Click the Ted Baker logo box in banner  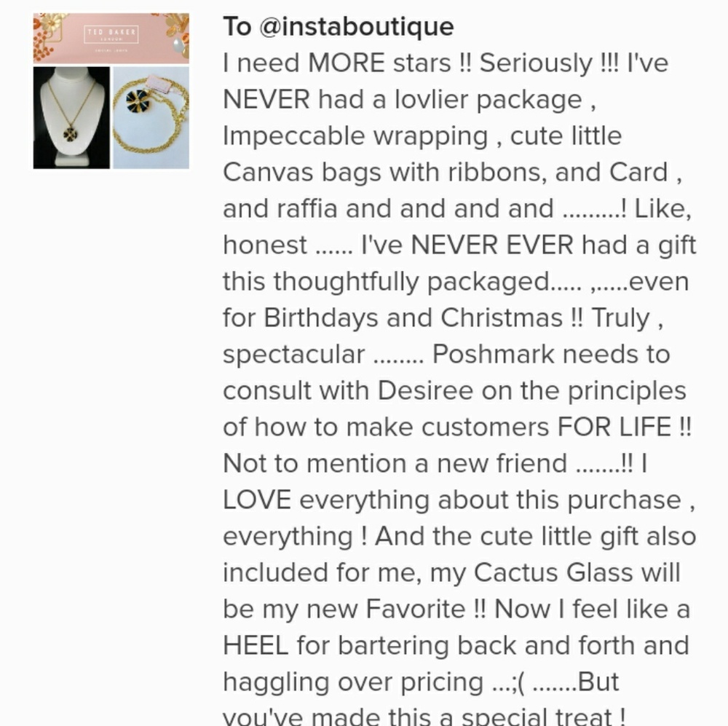(111, 34)
